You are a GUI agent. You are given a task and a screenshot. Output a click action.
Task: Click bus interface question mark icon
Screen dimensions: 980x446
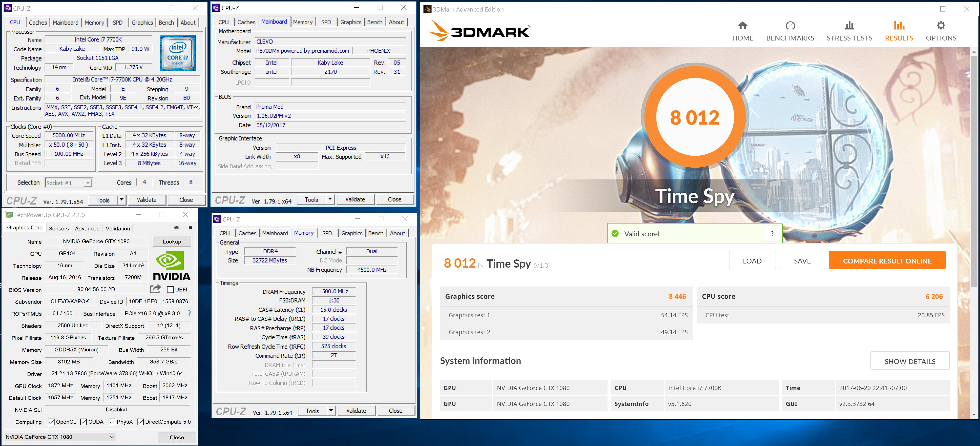pyautogui.click(x=189, y=313)
